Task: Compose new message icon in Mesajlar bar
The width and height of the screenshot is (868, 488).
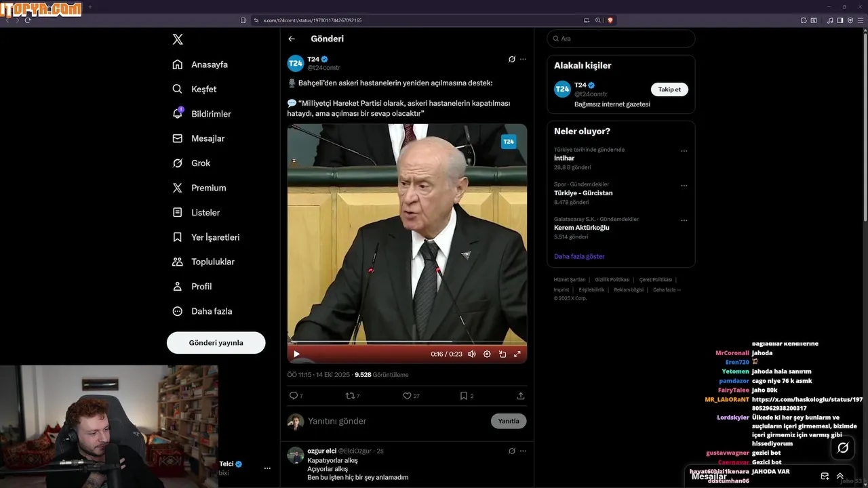Action: (825, 476)
